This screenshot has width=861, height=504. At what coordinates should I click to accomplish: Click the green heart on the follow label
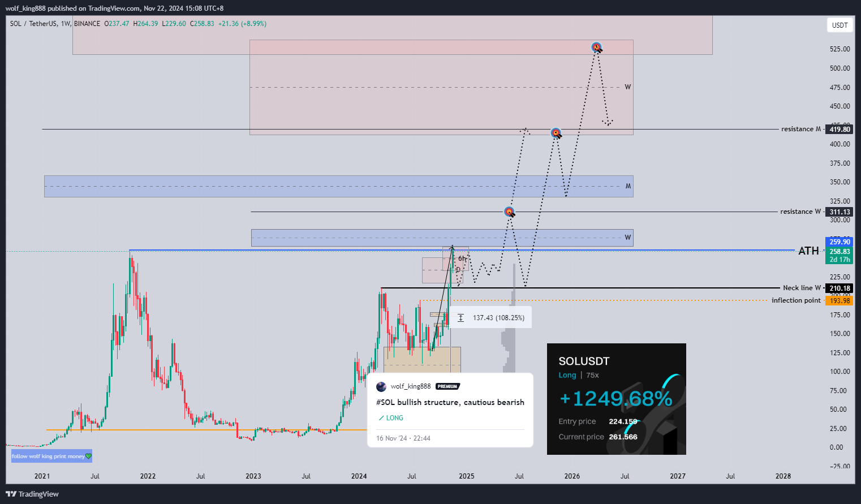point(88,456)
